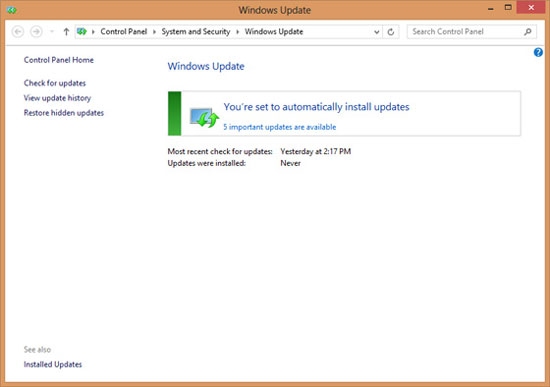
Task: Go up one level with the Up arrow
Action: point(66,32)
